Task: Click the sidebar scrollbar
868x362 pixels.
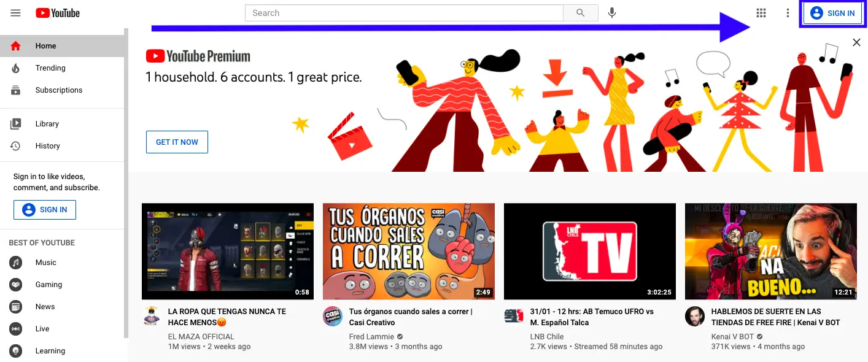Action: click(x=126, y=183)
